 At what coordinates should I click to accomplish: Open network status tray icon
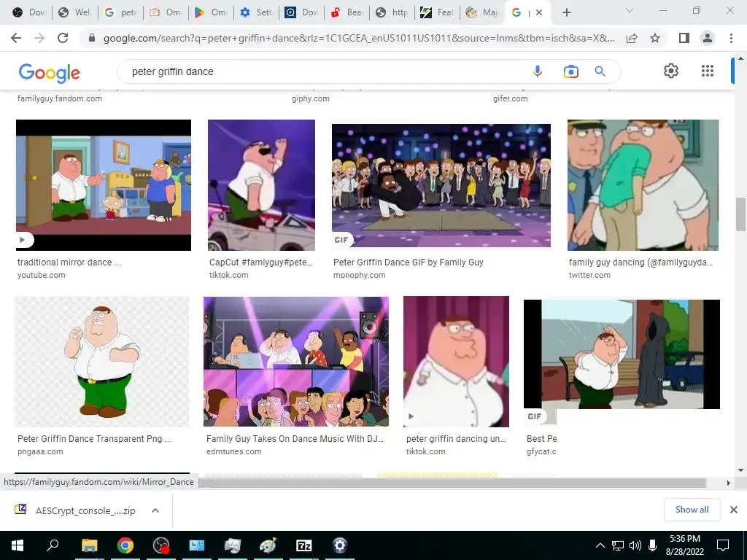pos(617,545)
